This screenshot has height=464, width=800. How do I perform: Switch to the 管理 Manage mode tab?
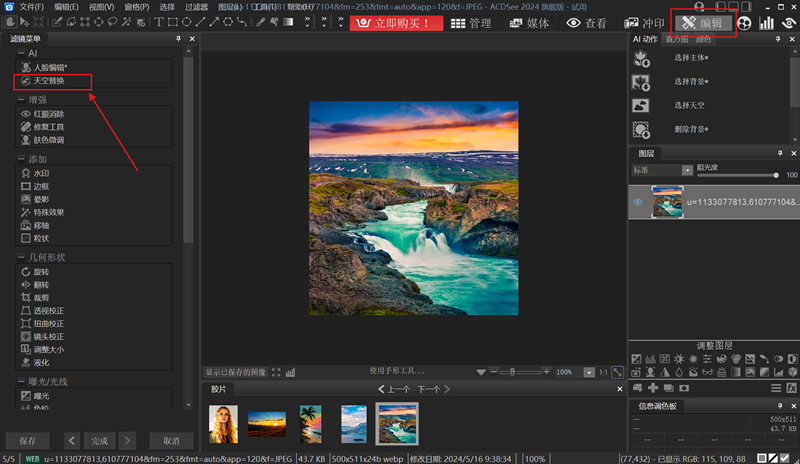470,22
